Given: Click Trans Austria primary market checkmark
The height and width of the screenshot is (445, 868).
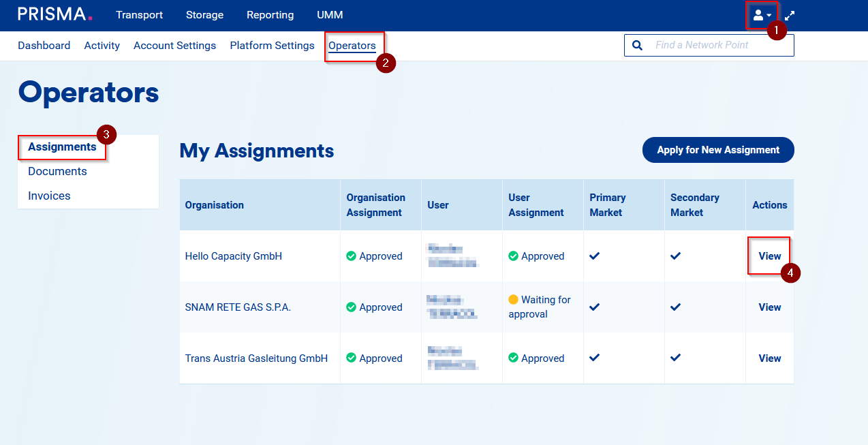Looking at the screenshot, I should (x=594, y=358).
